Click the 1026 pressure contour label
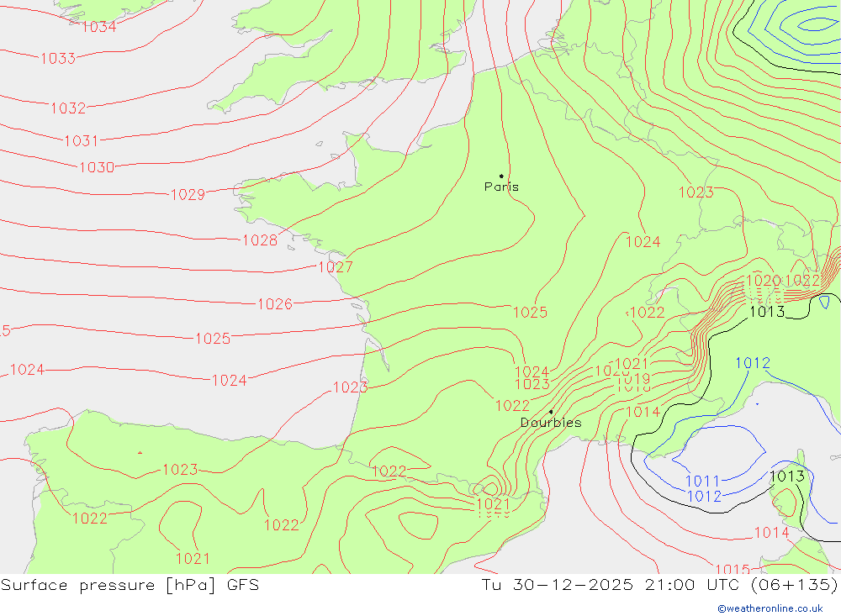841x616 pixels. 275,304
